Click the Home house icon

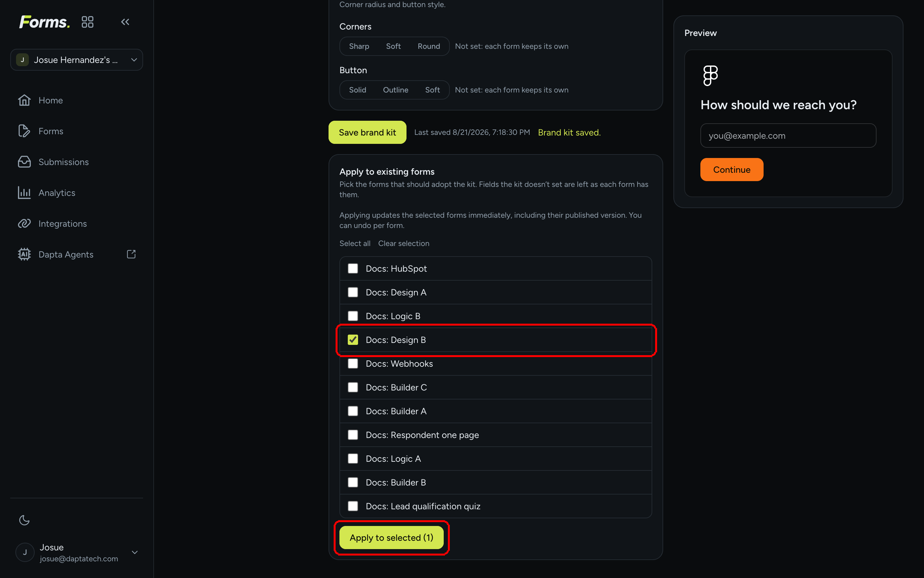(x=24, y=100)
